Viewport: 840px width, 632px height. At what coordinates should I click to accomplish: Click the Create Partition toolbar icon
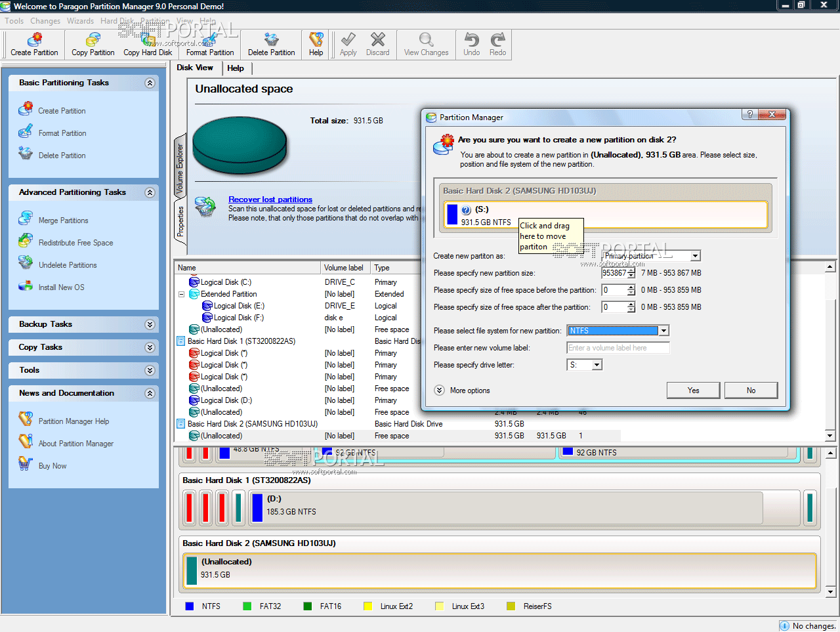[x=34, y=45]
